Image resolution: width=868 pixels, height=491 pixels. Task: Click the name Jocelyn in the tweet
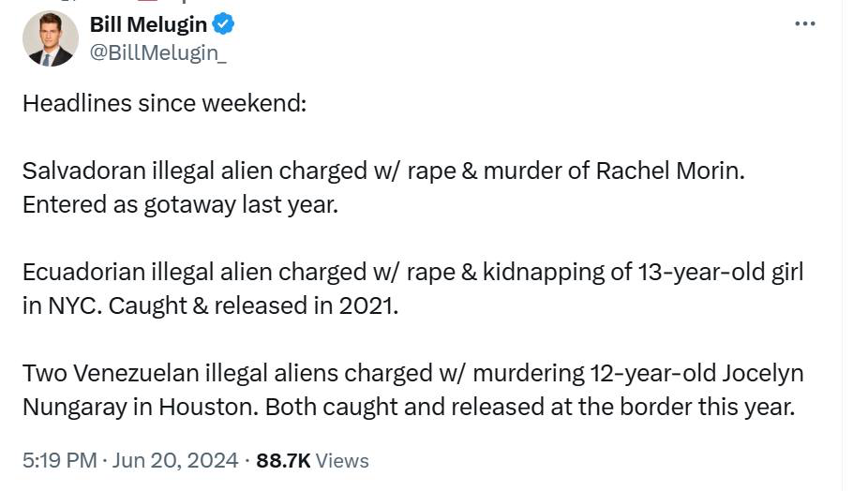(x=761, y=373)
